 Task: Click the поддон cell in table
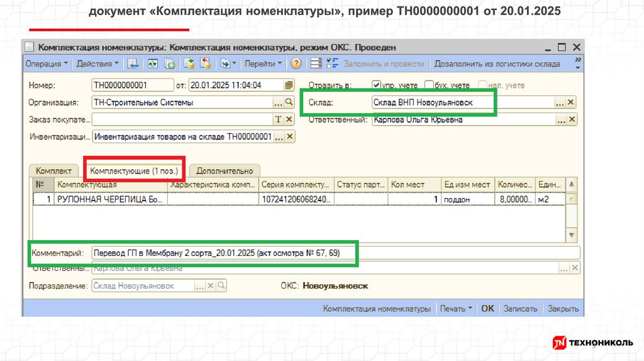[x=467, y=199]
